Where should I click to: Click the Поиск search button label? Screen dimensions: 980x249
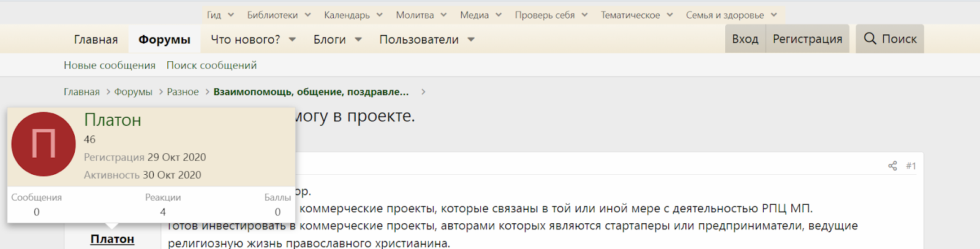click(x=899, y=39)
